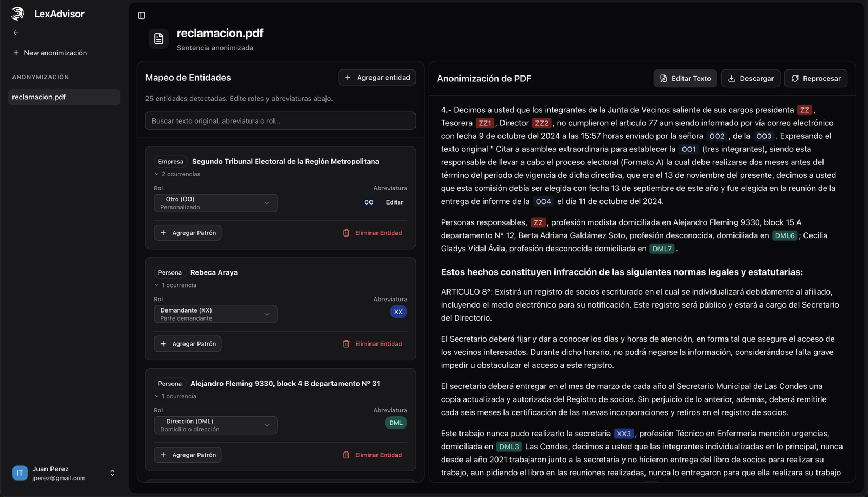Click Agregar entidad button

(377, 78)
